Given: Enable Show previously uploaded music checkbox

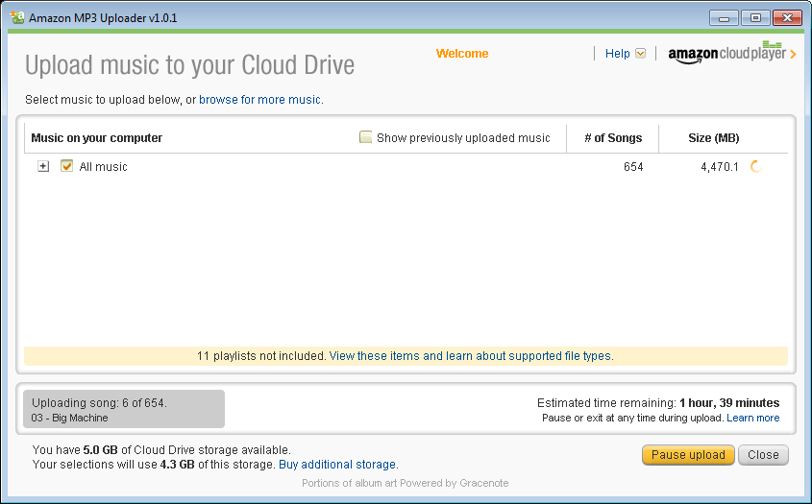Looking at the screenshot, I should click(x=365, y=137).
